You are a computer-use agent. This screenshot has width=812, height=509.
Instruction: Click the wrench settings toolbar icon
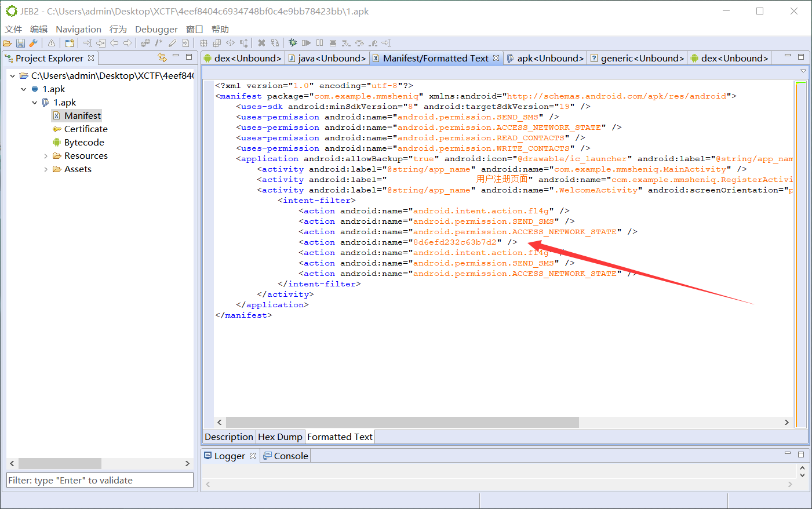[x=34, y=43]
